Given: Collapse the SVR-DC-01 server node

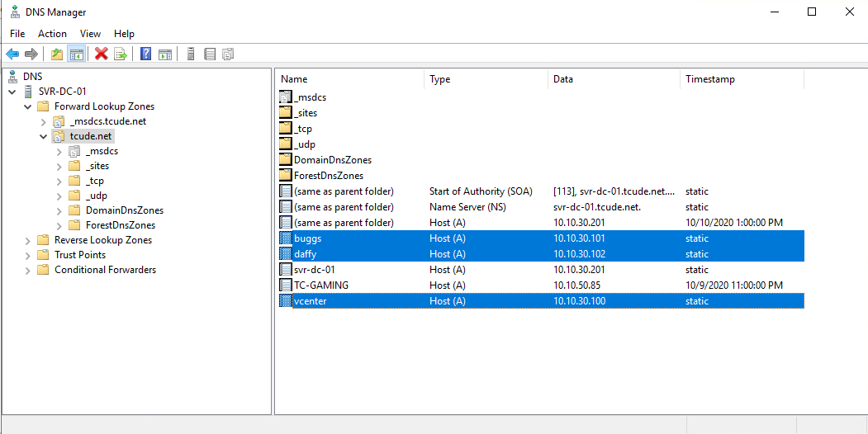Looking at the screenshot, I should coord(12,92).
